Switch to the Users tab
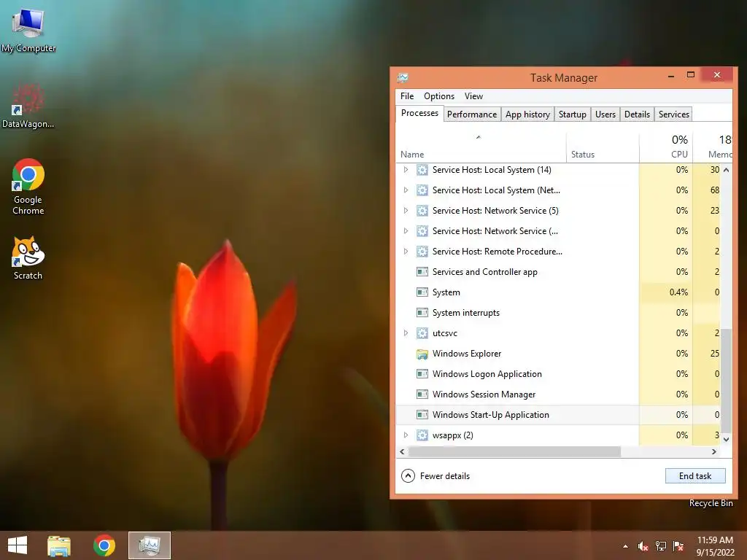 (605, 114)
